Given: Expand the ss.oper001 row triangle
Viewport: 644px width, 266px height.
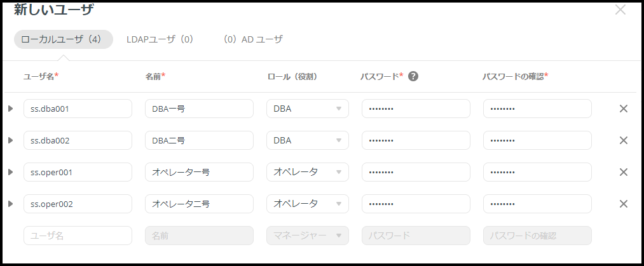Looking at the screenshot, I should (11, 172).
